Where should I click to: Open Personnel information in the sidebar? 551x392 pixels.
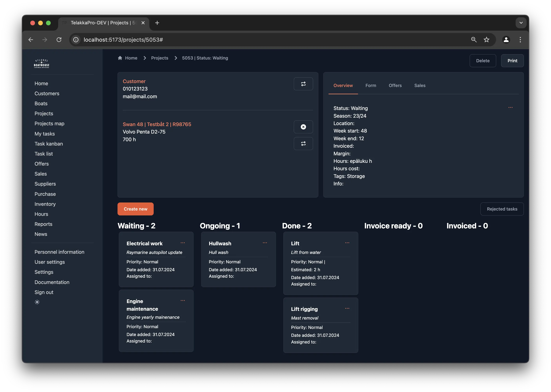point(59,252)
